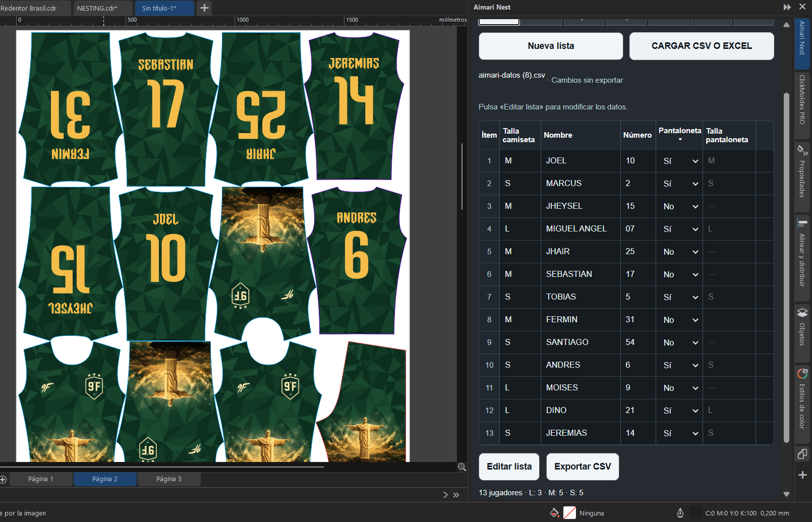812x522 pixels.
Task: Click the Nueva lista button
Action: tap(551, 46)
